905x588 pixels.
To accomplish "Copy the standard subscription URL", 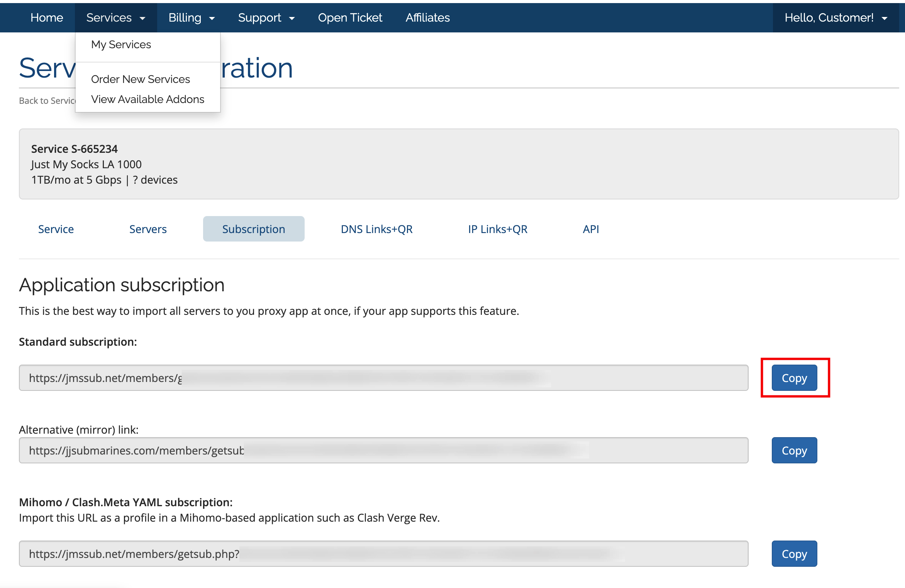I will 794,378.
